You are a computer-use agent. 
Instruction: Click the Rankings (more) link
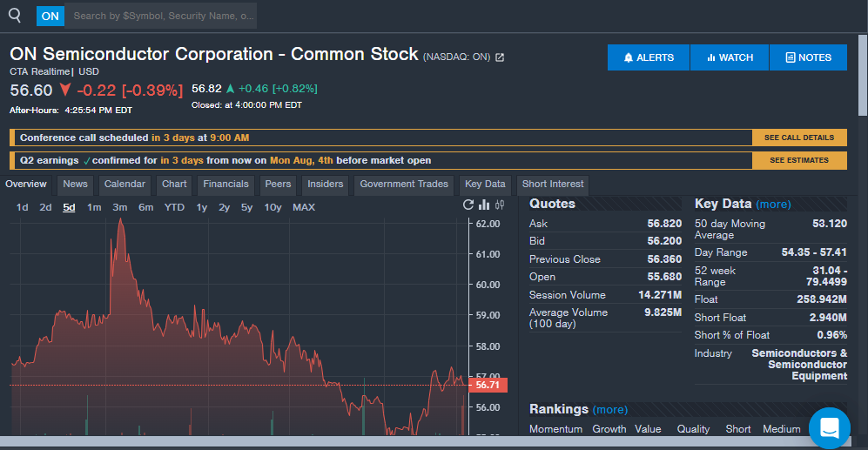(x=610, y=410)
